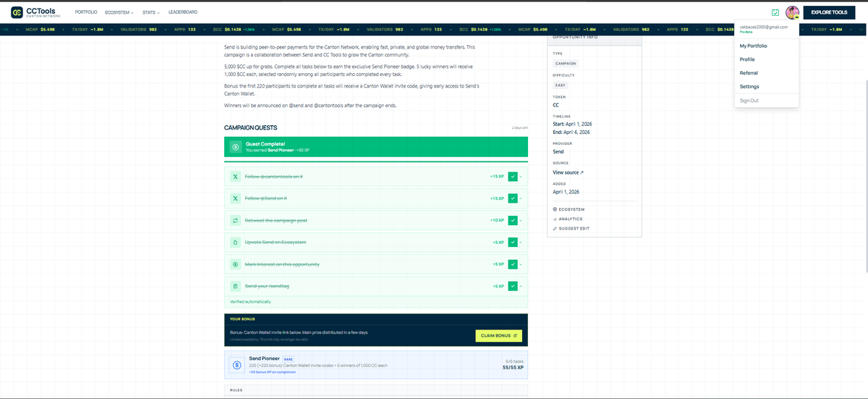Click the 'RULES' section heading
The image size is (868, 399).
point(236,390)
